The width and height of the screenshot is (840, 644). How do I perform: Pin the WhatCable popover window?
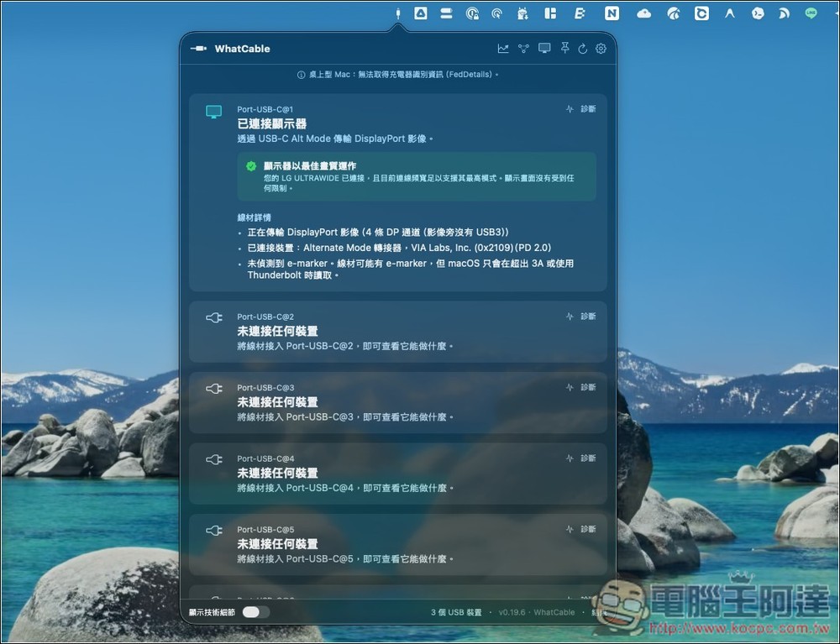tap(564, 49)
